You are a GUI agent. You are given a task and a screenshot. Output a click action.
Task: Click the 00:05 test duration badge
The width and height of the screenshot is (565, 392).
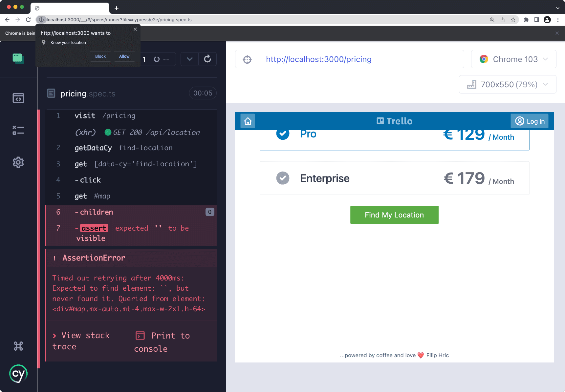203,93
